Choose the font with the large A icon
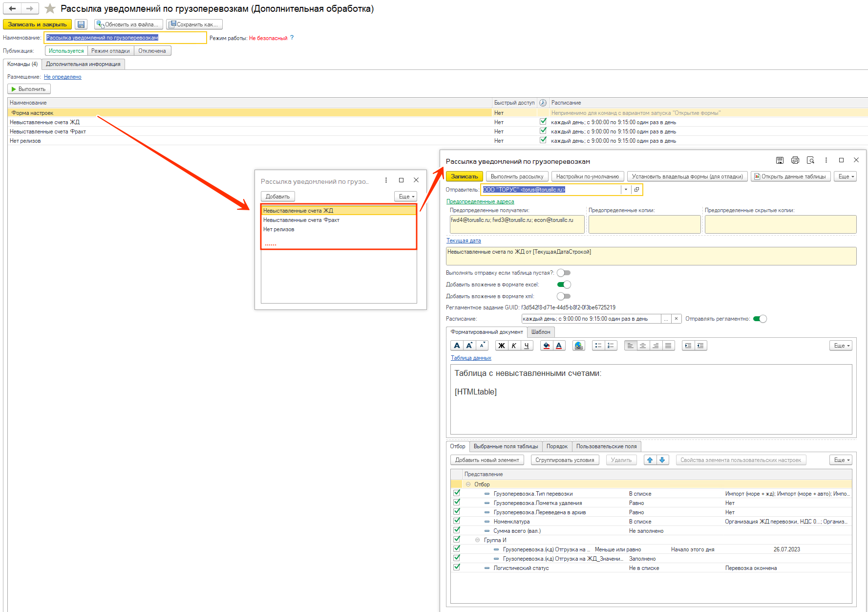This screenshot has width=868, height=612. pos(457,346)
